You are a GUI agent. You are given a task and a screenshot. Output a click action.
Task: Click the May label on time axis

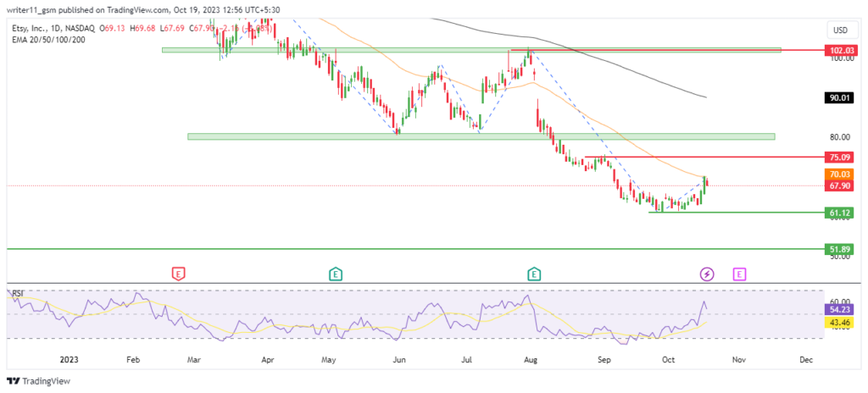(329, 360)
